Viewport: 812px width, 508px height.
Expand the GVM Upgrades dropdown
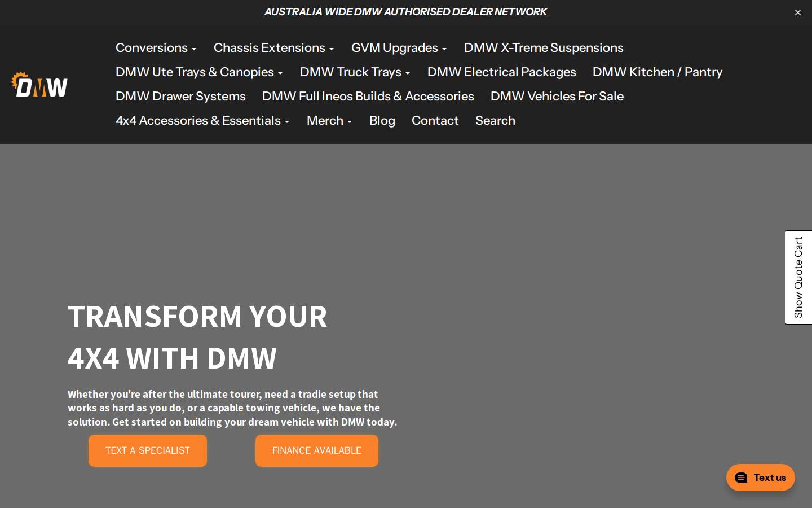pos(399,48)
